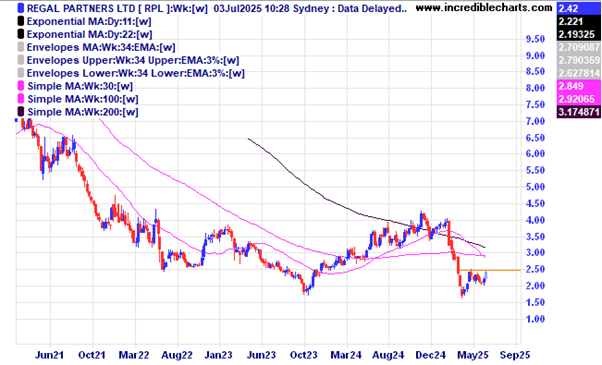Click the Jun21 date axis label
The image size is (602, 365).
(50, 355)
